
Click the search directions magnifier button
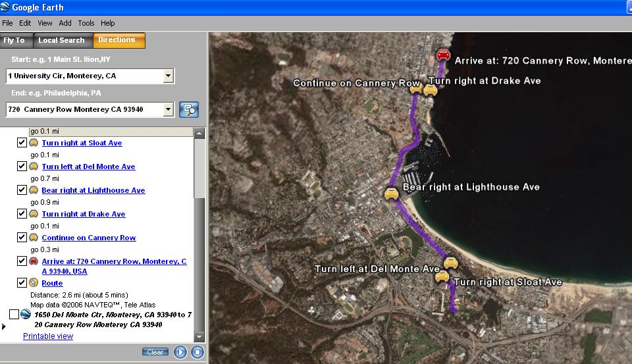click(188, 109)
